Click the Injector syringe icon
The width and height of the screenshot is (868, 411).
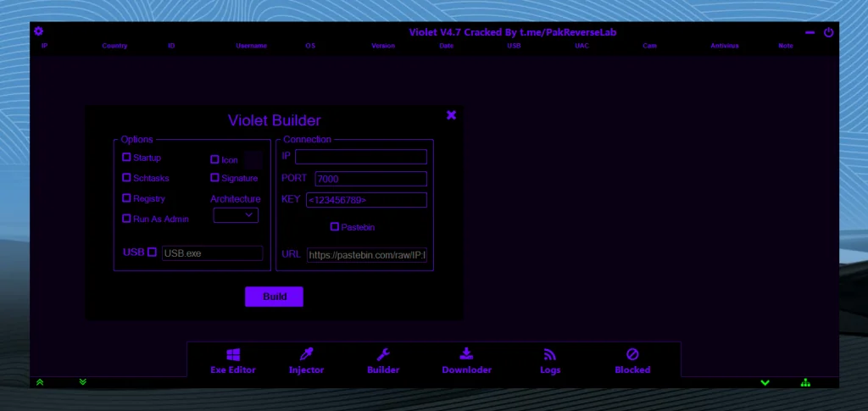point(306,354)
